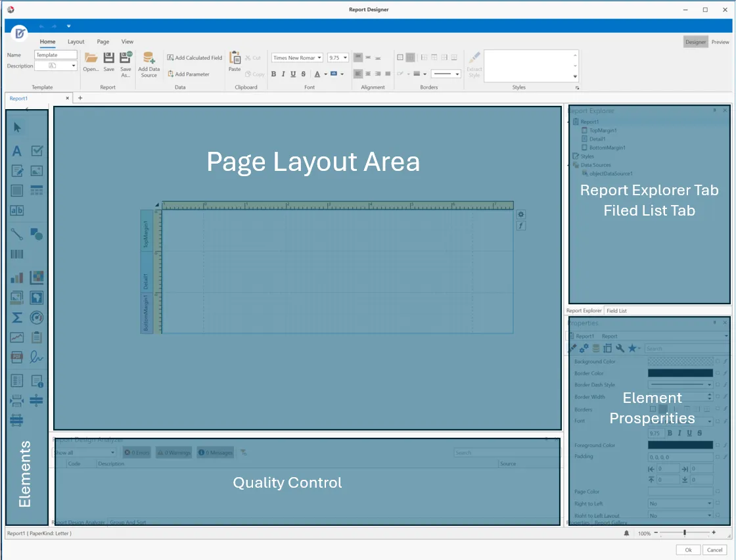Viewport: 736px width, 560px height.
Task: Choose the Chart element tool
Action: 17,277
